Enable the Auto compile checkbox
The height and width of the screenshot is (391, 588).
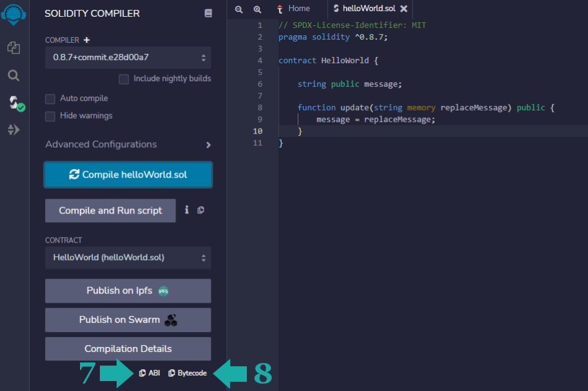pyautogui.click(x=50, y=99)
